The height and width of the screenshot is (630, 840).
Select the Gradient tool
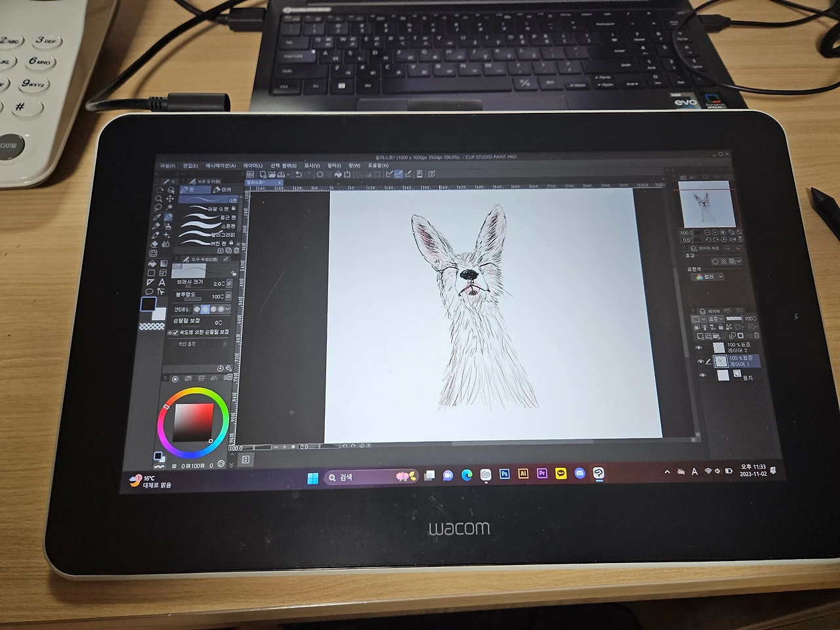tap(163, 263)
